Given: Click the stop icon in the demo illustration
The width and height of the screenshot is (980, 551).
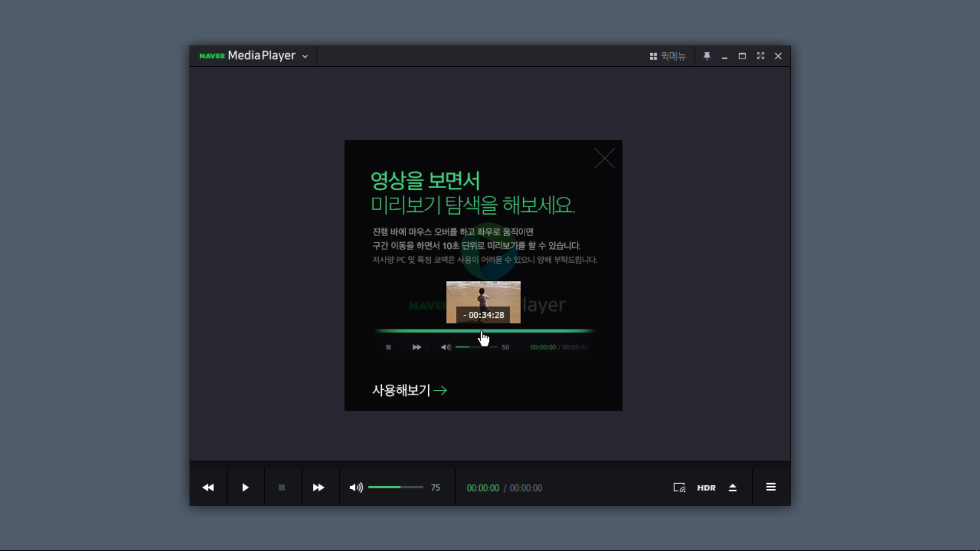Looking at the screenshot, I should (388, 347).
